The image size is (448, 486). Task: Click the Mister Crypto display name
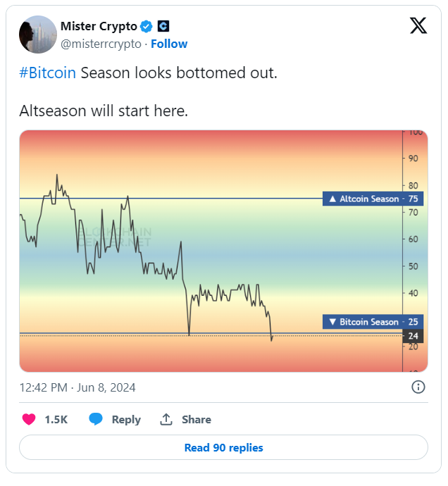coord(99,26)
